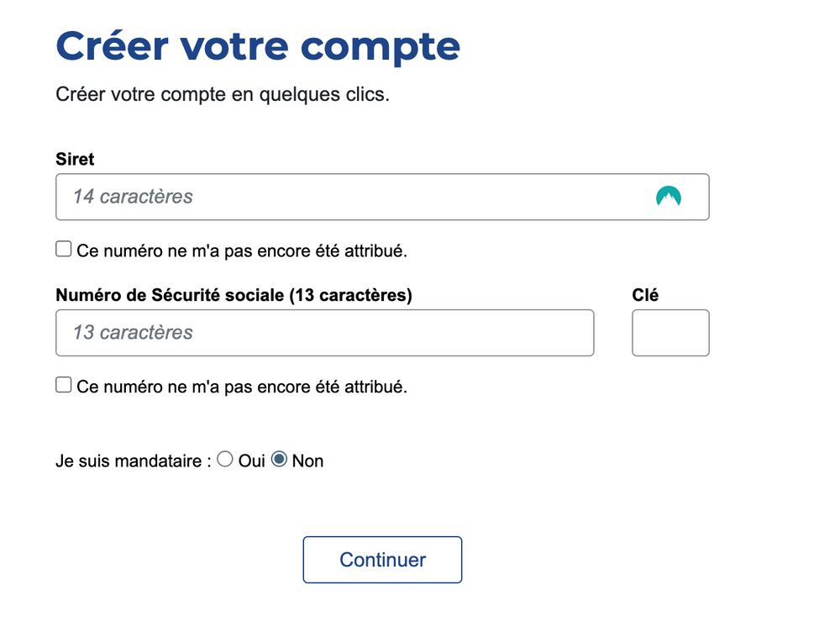Select the Non radio button for mandataire
The image size is (840, 627).
point(279,459)
